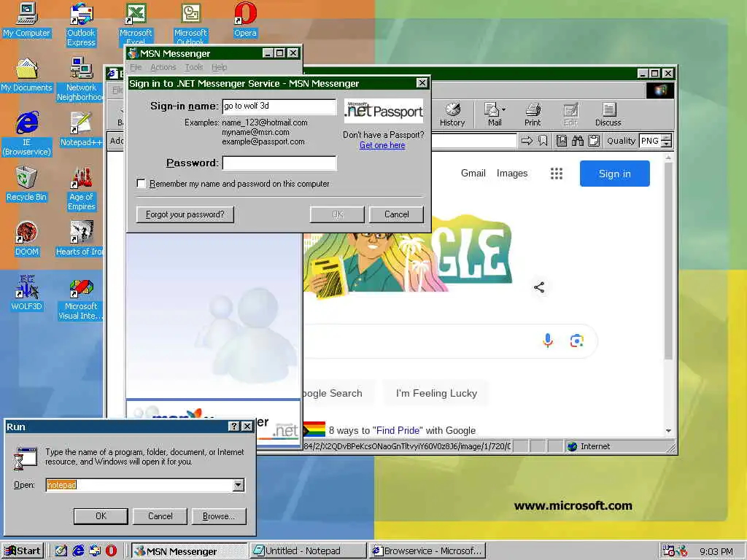
Task: Increase Quality with the spinner up arrow
Action: 667,138
